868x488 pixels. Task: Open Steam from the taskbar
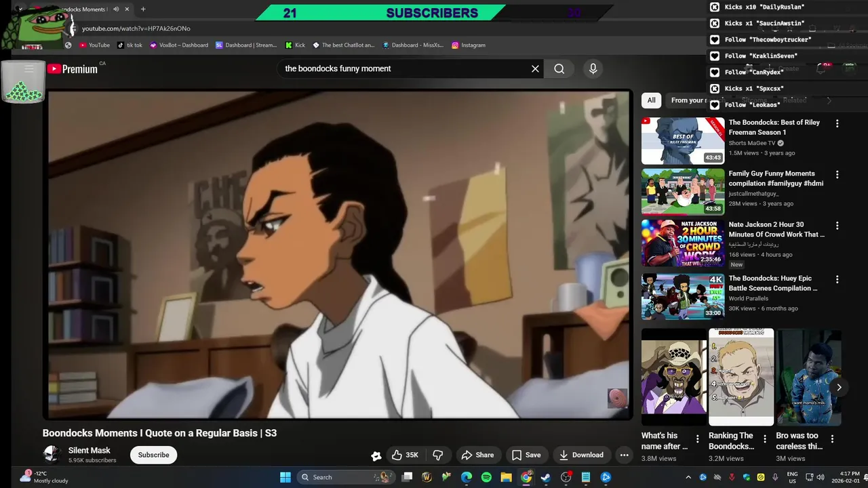click(546, 477)
